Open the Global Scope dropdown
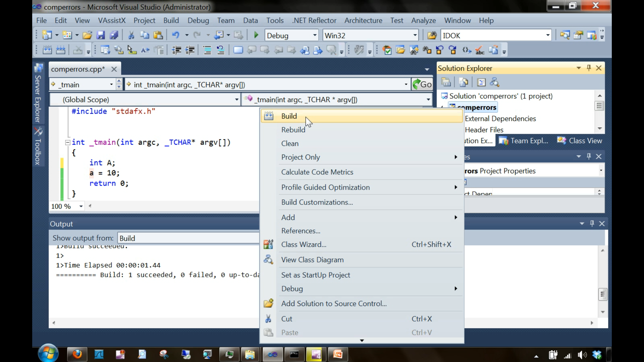 (x=236, y=99)
